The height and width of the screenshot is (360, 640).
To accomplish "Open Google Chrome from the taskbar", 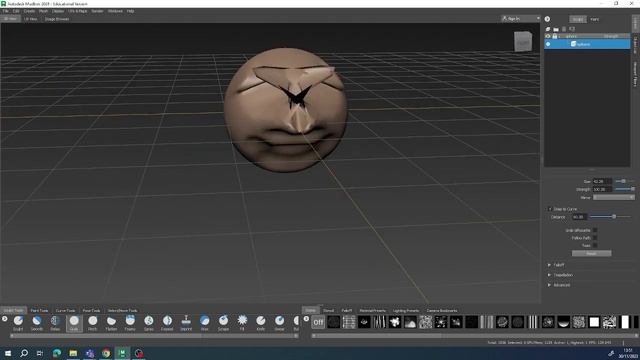I will 106,353.
